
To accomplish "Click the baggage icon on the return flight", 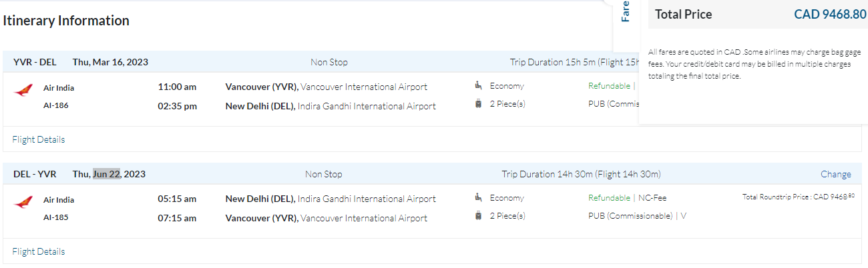I will tap(478, 215).
